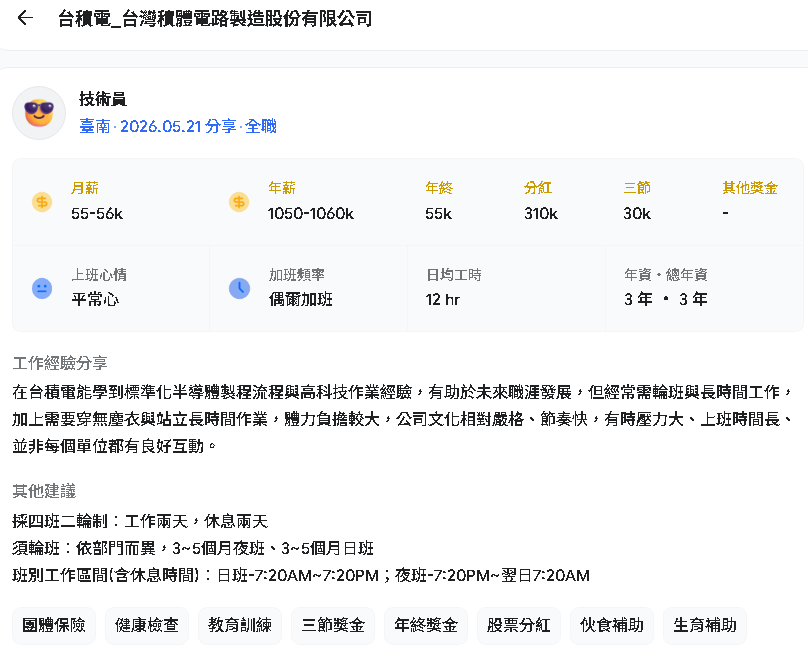Click the line 採四班二輪制：工作兩天，休息兩天
The height and width of the screenshot is (652, 808).
[140, 521]
